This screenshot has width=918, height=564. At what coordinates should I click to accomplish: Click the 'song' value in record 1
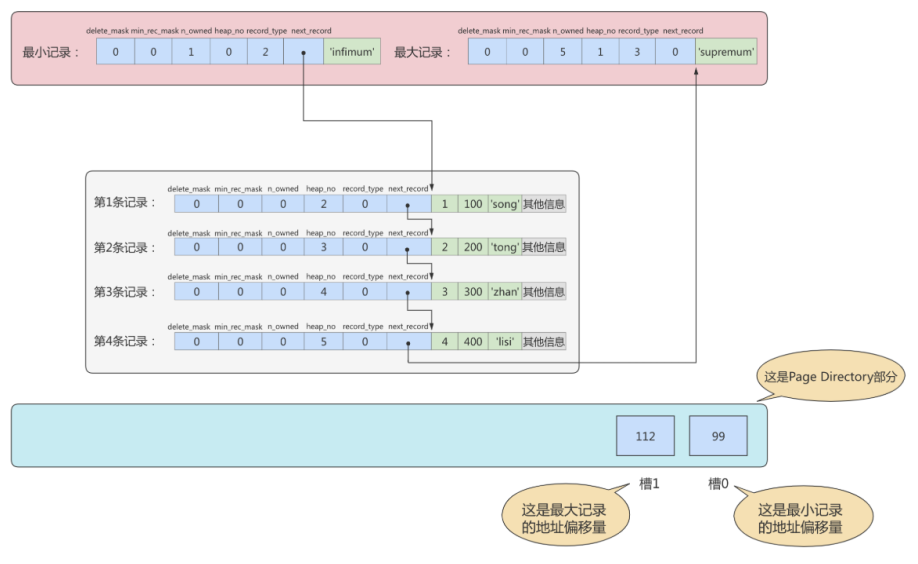504,204
